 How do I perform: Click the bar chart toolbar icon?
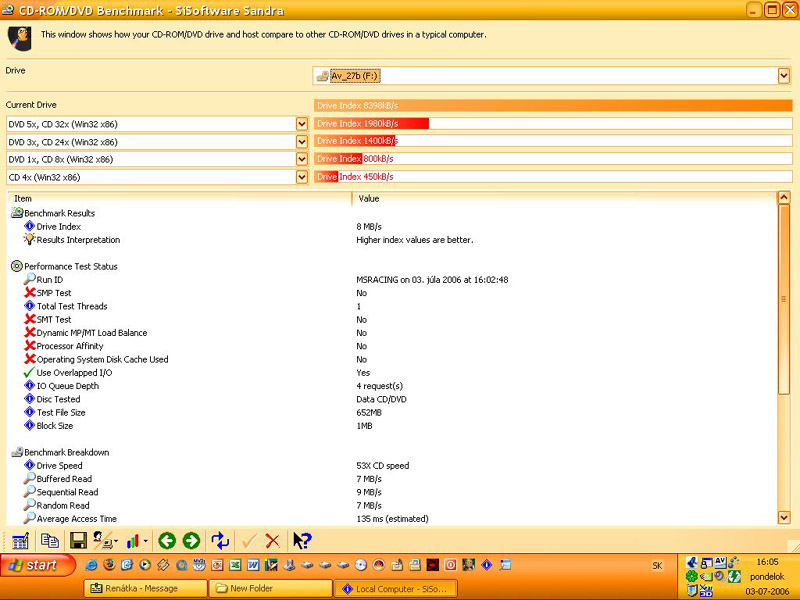[133, 541]
